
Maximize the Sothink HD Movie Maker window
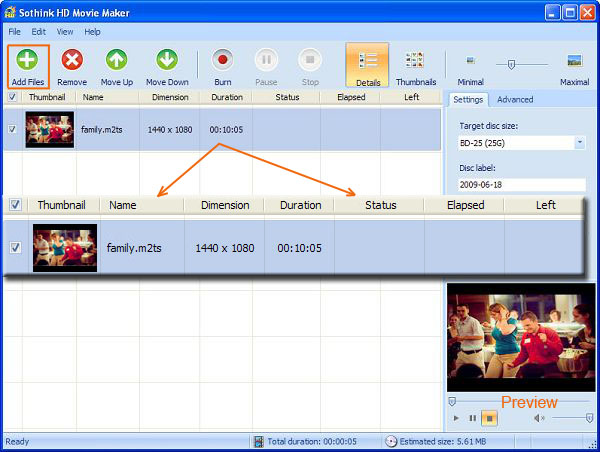click(x=570, y=13)
